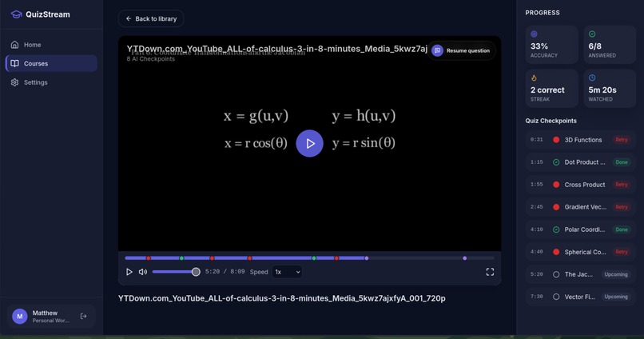Click green check icon for Polar Coordi...
Screen dimensions: 644x339
click(x=556, y=229)
